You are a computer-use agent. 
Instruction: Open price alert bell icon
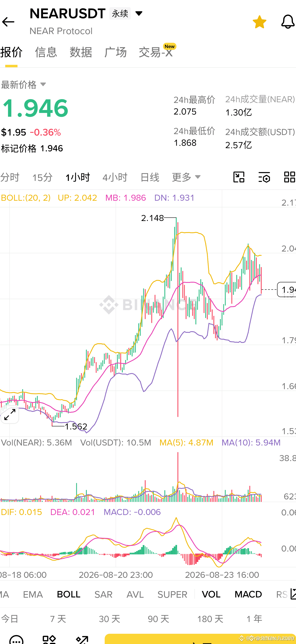coord(288,22)
